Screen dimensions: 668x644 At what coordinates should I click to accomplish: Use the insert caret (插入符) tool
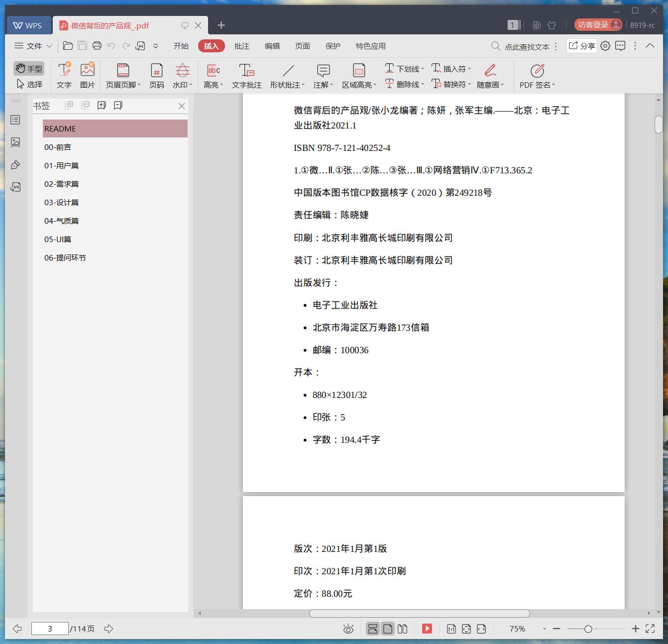tap(451, 69)
